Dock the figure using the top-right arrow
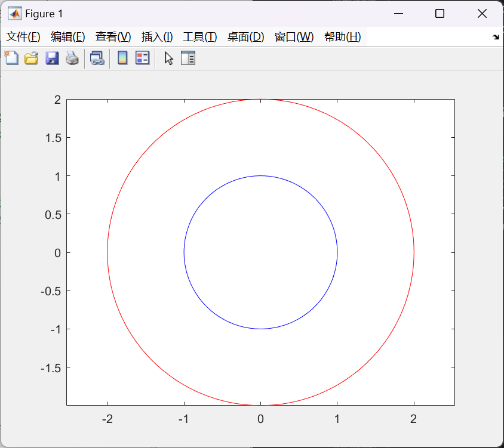 tap(495, 37)
